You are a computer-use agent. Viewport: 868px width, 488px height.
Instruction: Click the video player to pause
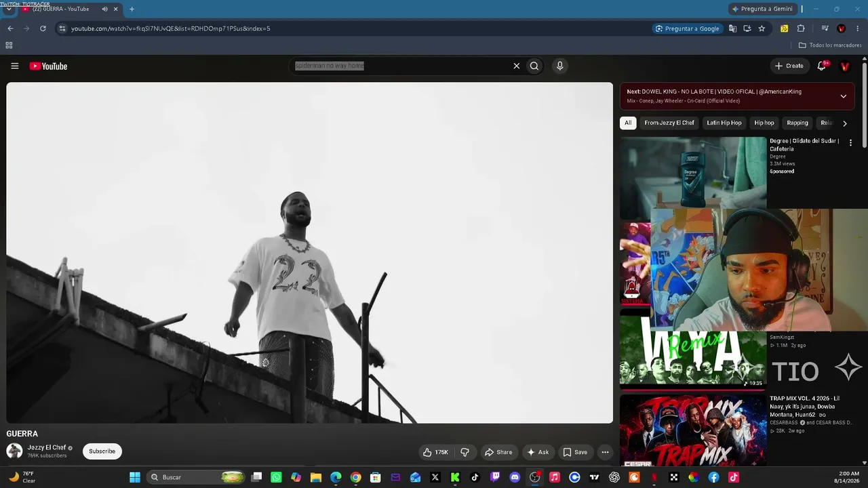pos(309,253)
